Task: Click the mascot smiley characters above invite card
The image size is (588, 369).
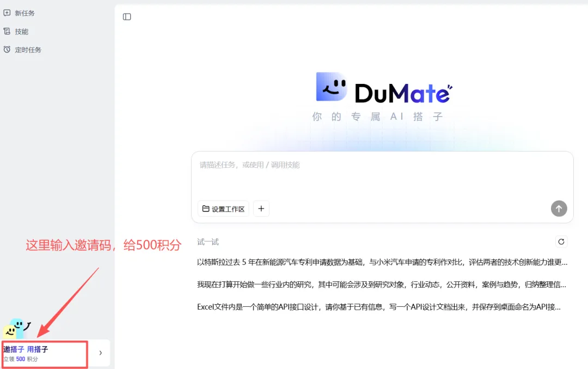Action: click(16, 328)
